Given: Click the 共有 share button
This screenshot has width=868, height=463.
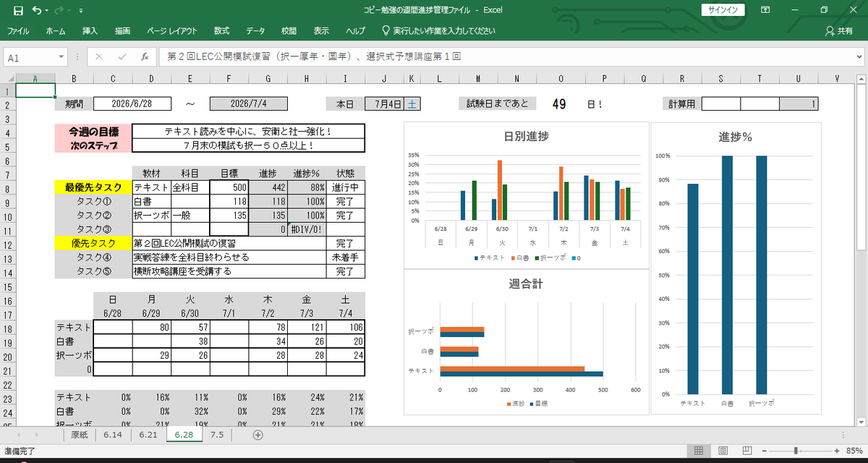Looking at the screenshot, I should [839, 31].
